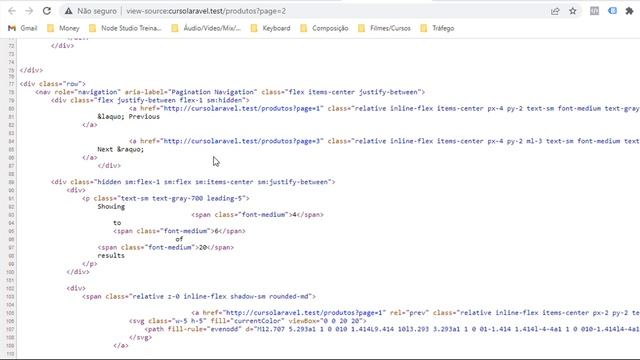Open the Filmes/Cursos bookmarks folder
640x360 pixels.
pos(384,28)
